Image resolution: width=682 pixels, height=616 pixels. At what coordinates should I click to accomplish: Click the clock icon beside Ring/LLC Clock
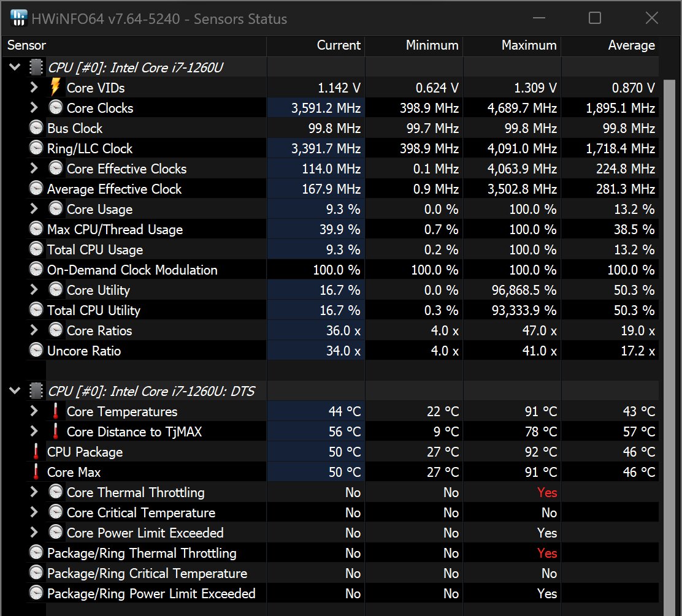[36, 148]
